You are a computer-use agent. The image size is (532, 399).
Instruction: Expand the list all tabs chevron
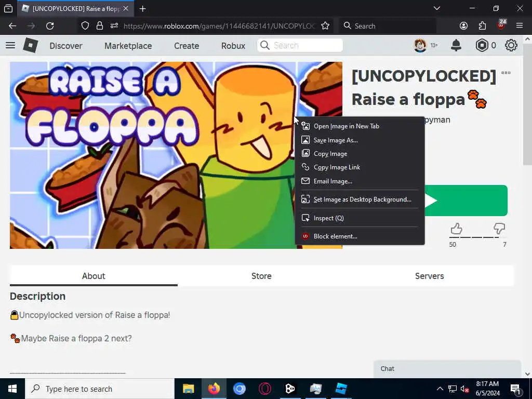(437, 8)
